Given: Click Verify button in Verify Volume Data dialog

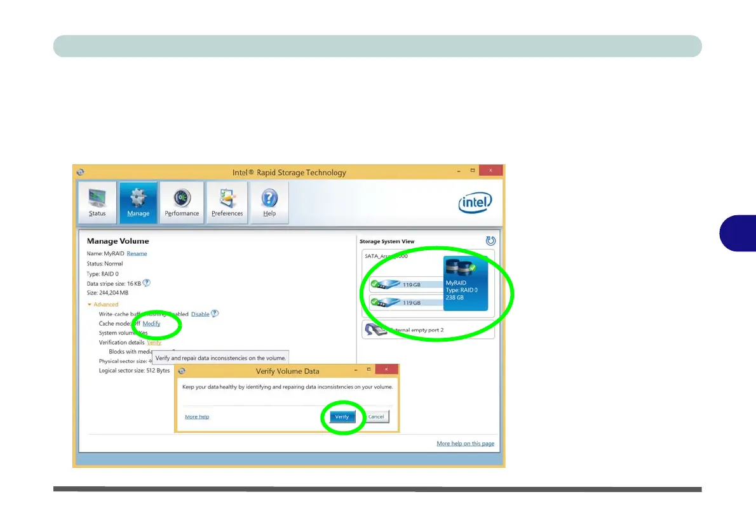Looking at the screenshot, I should (x=342, y=417).
